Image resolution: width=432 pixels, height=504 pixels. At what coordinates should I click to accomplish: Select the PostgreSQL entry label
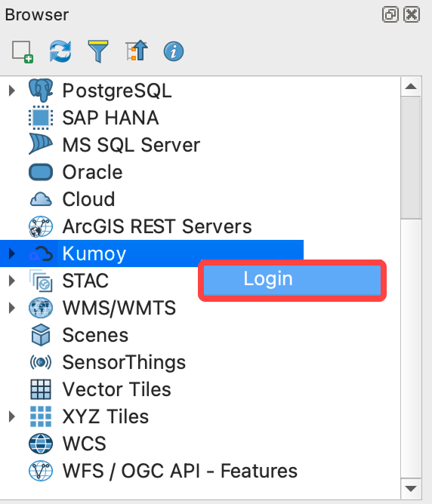coord(117,91)
